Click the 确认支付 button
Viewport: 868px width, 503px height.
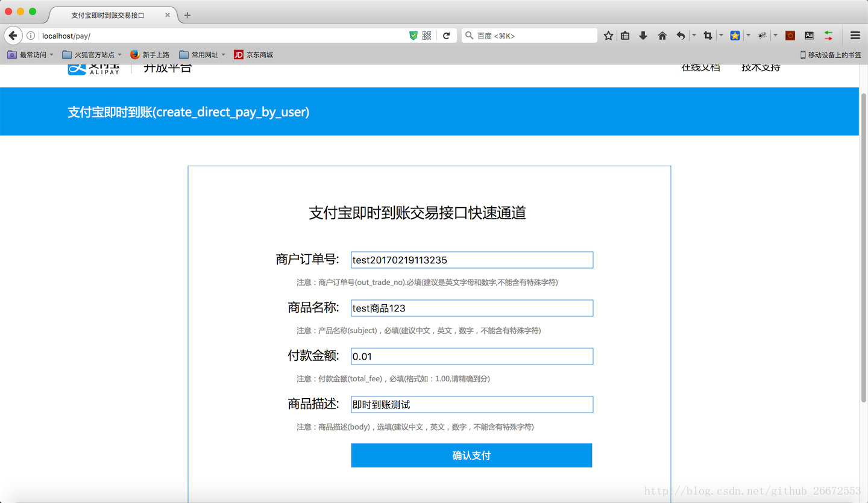(x=471, y=455)
